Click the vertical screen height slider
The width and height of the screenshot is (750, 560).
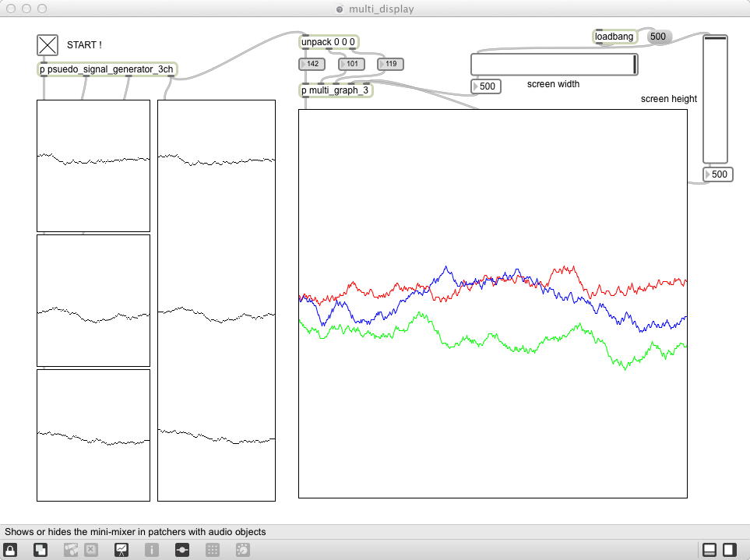pos(715,99)
